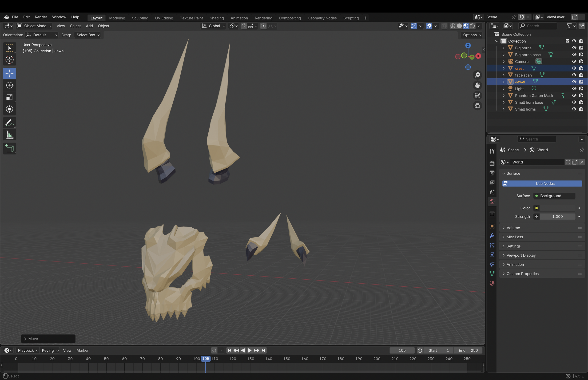Select the Scale tool
This screenshot has width=588, height=380.
coord(9,97)
